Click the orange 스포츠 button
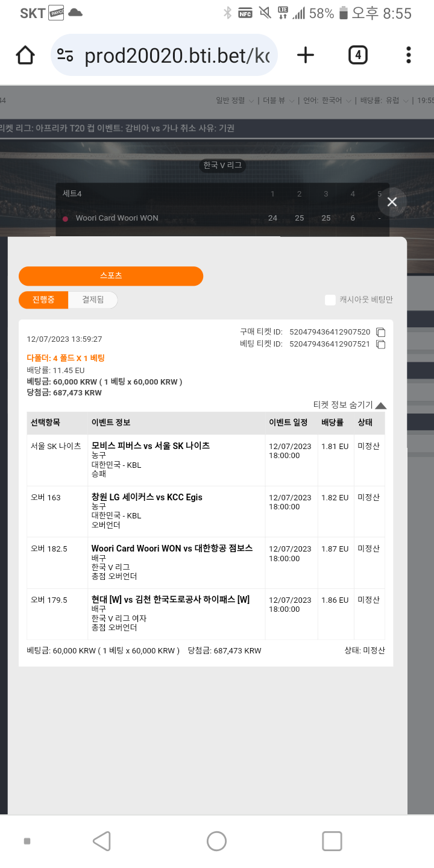The image size is (434, 868). click(111, 276)
